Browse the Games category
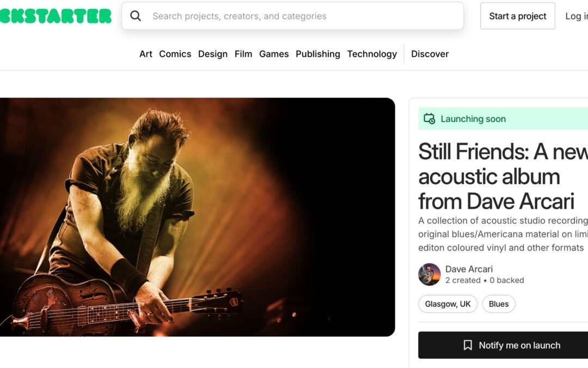Screen dimensions: 588x368 (x=274, y=54)
